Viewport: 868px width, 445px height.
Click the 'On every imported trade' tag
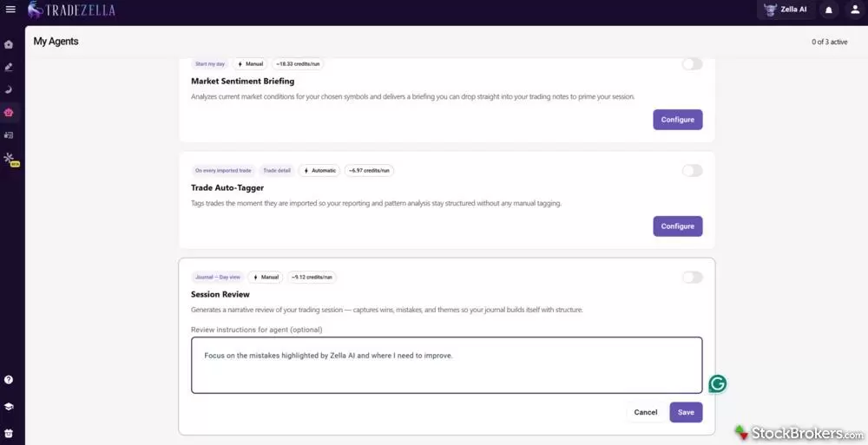pyautogui.click(x=223, y=171)
